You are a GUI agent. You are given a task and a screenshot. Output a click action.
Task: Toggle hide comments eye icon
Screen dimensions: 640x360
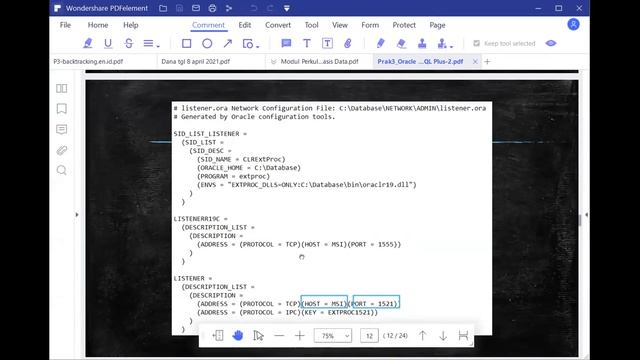551,43
